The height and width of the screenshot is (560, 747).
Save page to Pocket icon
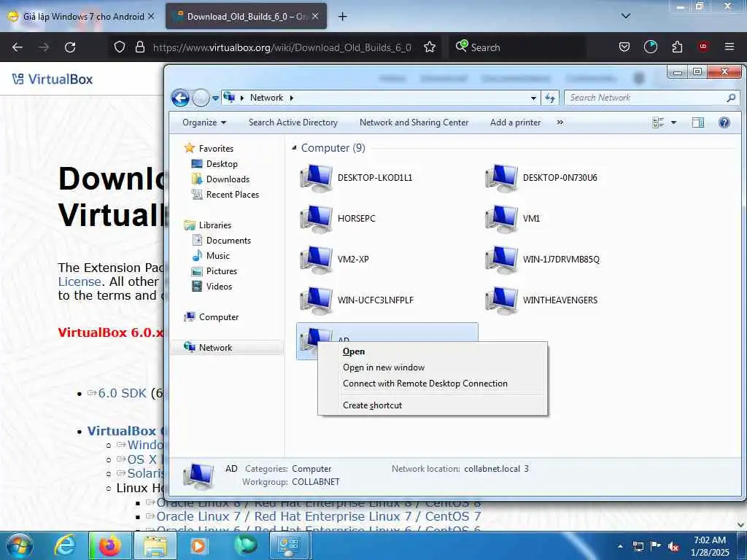point(624,47)
